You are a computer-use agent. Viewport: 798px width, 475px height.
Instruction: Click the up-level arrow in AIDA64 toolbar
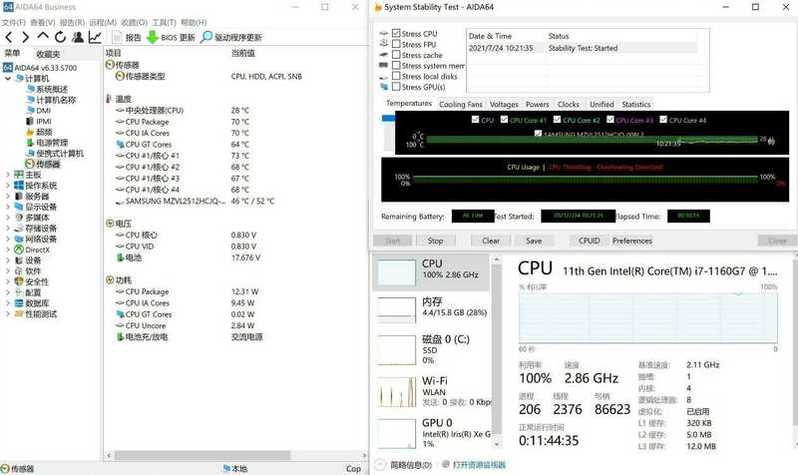coord(43,37)
